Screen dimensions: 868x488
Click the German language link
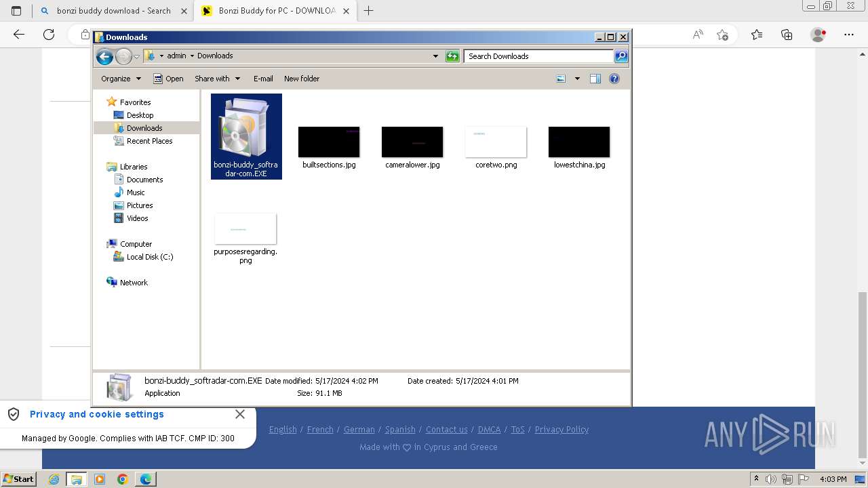click(x=359, y=430)
